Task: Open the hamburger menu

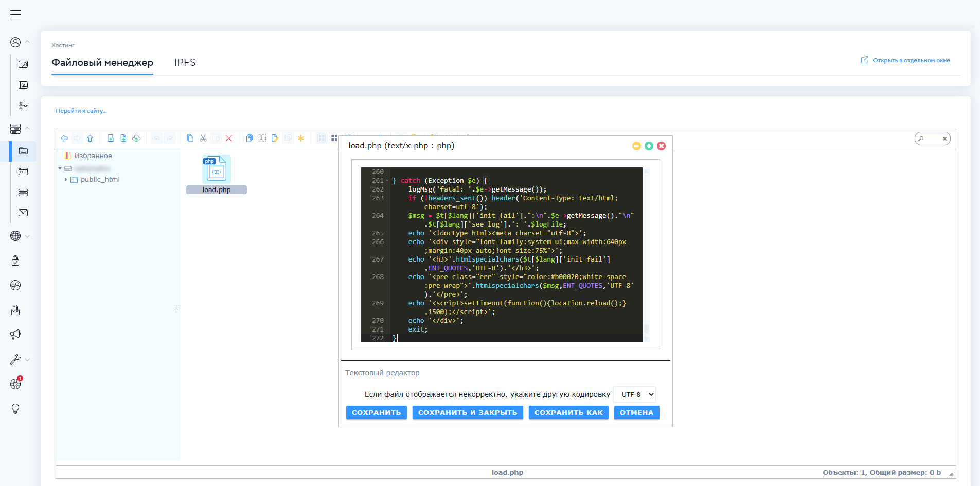Action: pos(15,14)
